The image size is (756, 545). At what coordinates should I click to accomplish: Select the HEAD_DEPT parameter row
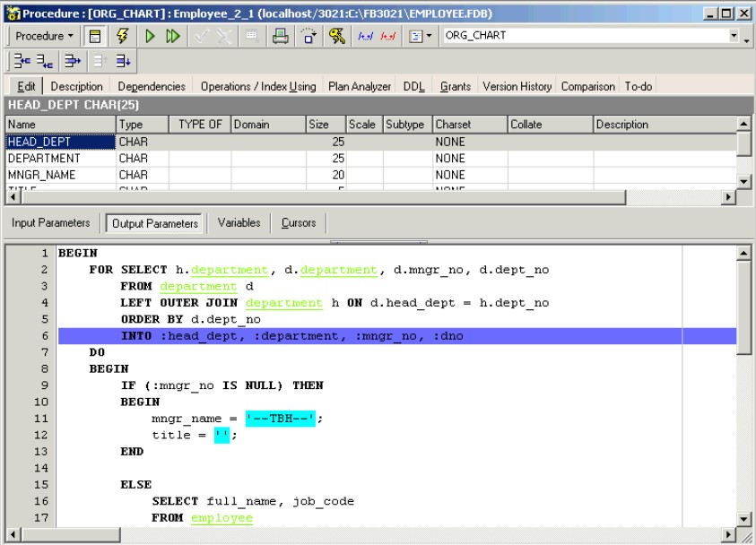pos(371,142)
